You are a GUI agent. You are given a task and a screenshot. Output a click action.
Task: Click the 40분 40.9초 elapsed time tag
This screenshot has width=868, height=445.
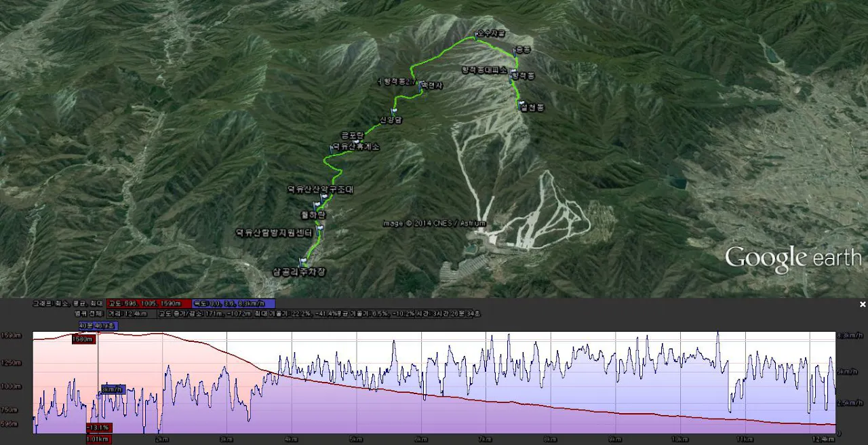point(98,326)
